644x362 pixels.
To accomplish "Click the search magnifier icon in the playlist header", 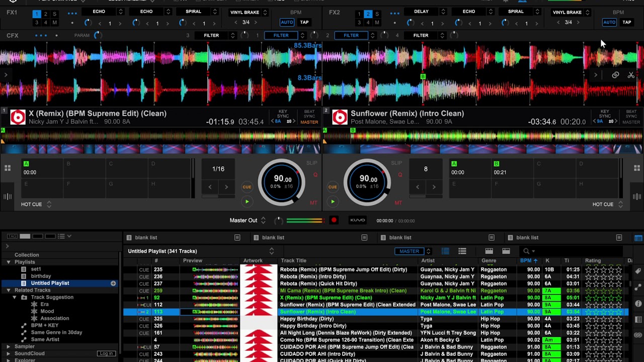I will (526, 251).
